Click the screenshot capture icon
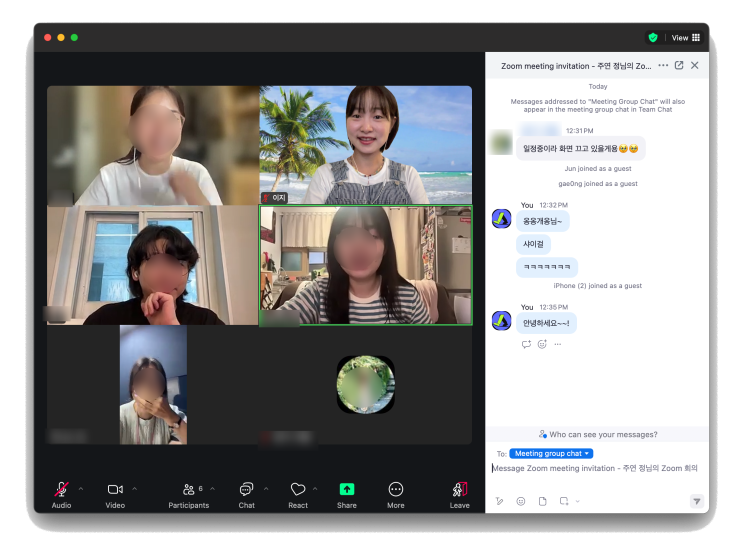Image resolution: width=743 pixels, height=558 pixels. [564, 501]
